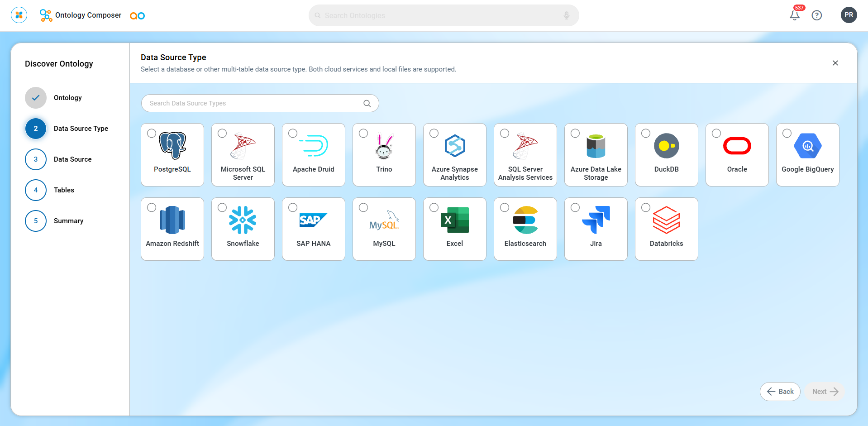Select the Snowflake radio button
868x426 pixels.
click(x=222, y=207)
